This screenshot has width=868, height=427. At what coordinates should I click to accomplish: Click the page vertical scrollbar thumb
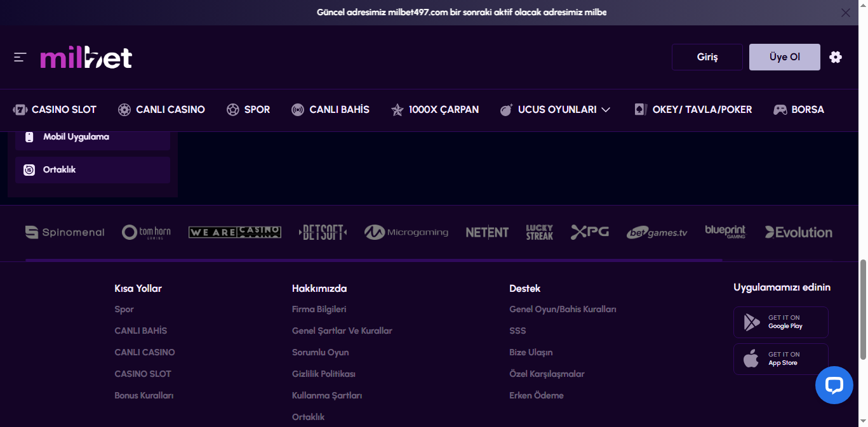coord(863,310)
